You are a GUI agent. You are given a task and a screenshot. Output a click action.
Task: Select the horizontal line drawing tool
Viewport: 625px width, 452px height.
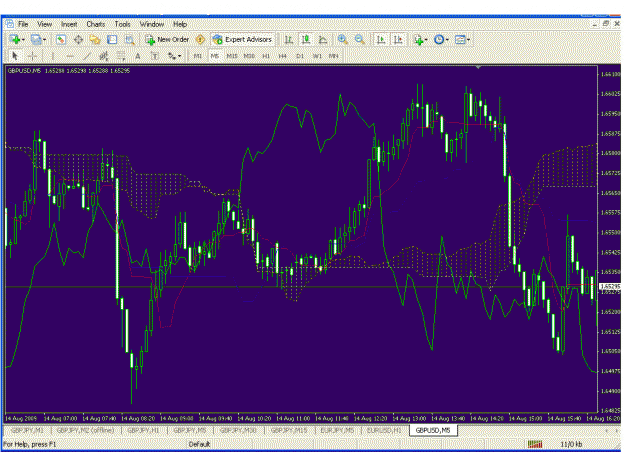coord(70,56)
